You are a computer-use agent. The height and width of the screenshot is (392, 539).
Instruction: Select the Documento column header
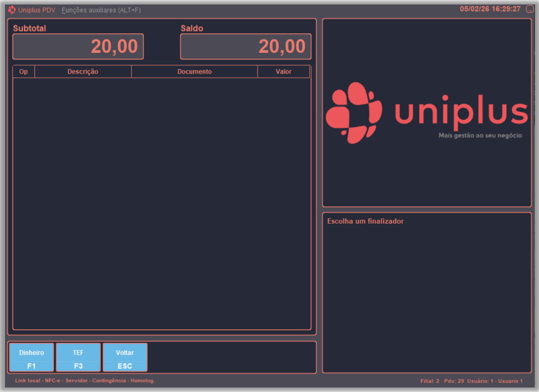(194, 72)
